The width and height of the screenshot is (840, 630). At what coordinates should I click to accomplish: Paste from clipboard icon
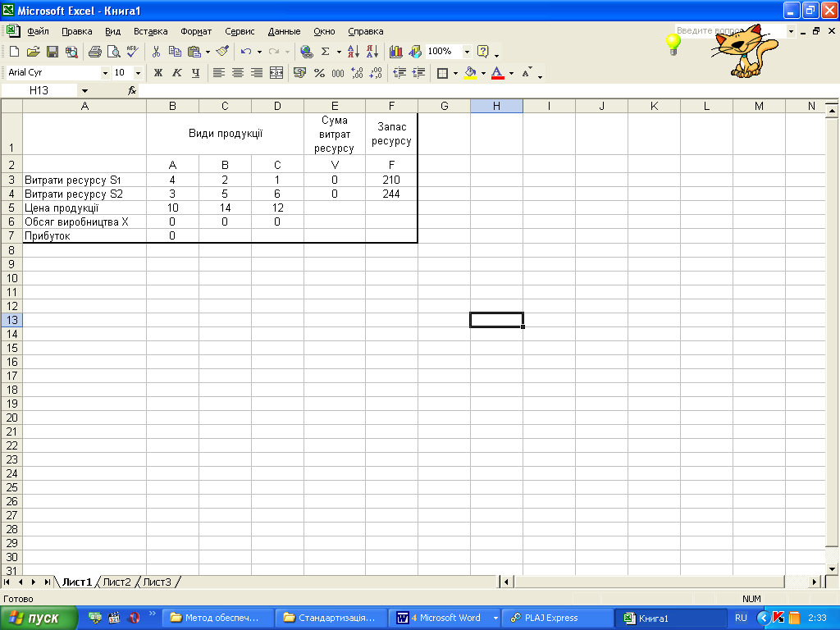pos(194,52)
